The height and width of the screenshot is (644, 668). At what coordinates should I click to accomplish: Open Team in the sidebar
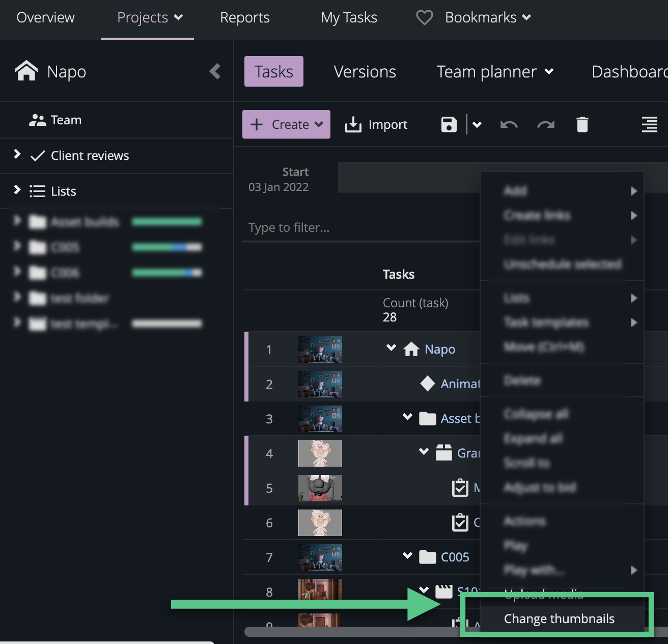(65, 120)
